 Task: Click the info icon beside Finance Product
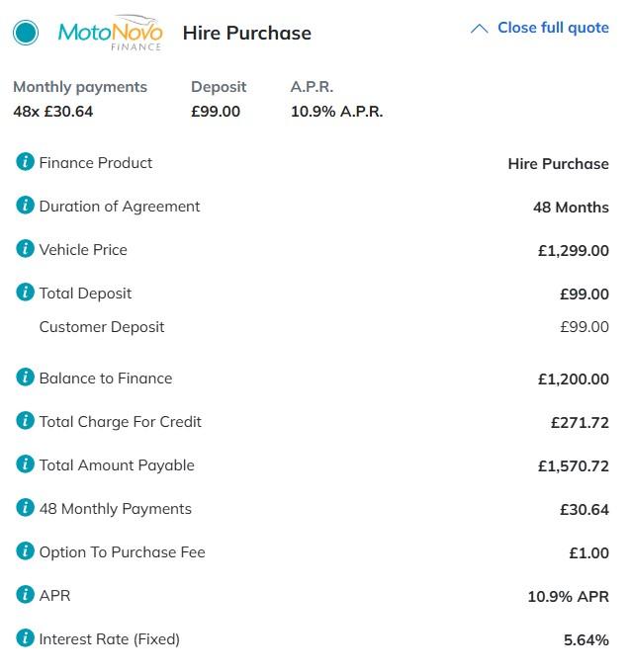pos(25,162)
